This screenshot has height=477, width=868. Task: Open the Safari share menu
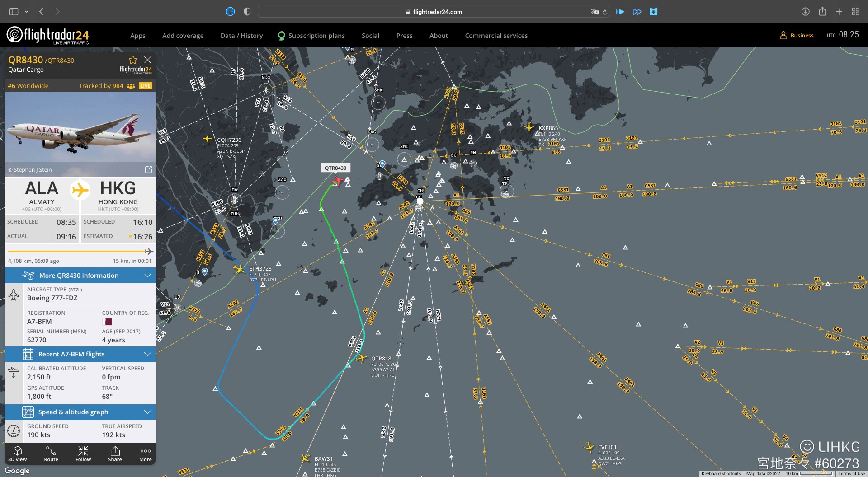point(822,12)
